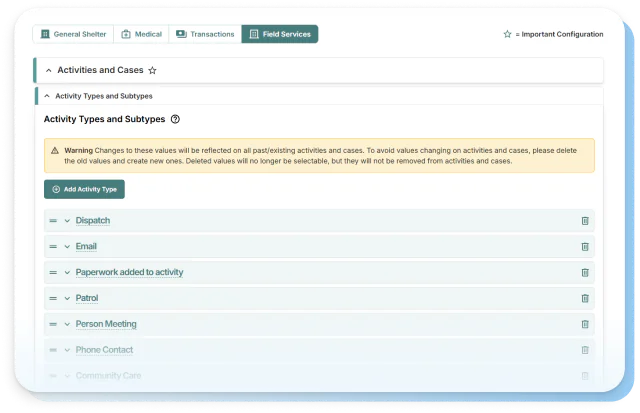Select the Field Services tab
The height and width of the screenshot is (413, 640).
point(280,34)
